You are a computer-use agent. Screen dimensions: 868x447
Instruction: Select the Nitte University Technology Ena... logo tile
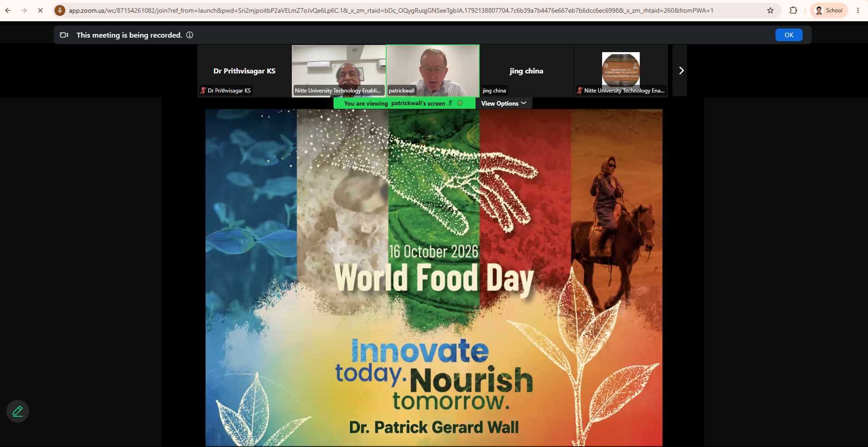[x=621, y=71]
